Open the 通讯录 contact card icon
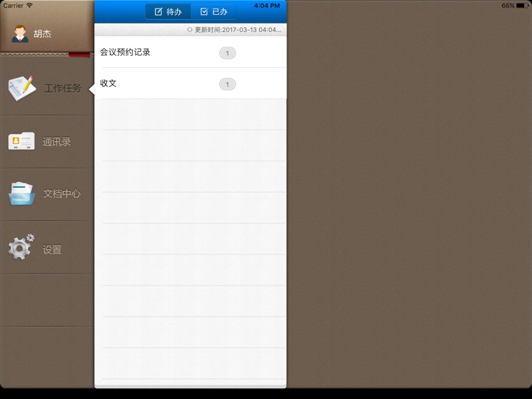Screen dimensions: 532x399 point(21,141)
